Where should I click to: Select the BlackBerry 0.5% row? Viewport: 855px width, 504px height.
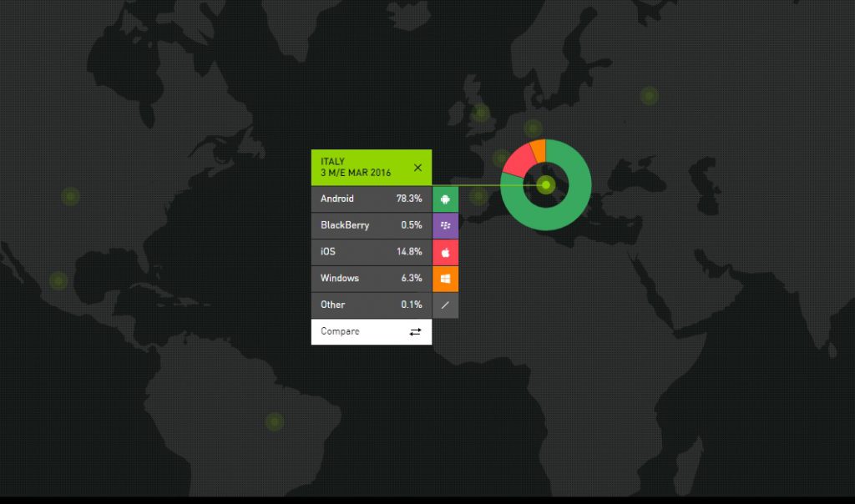pyautogui.click(x=372, y=225)
